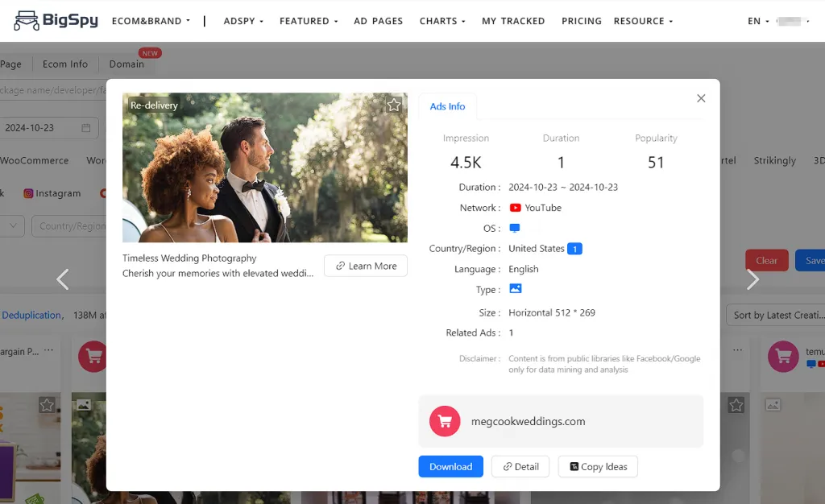
Task: Open the ECOM&BRAND dropdown menu
Action: 151,21
